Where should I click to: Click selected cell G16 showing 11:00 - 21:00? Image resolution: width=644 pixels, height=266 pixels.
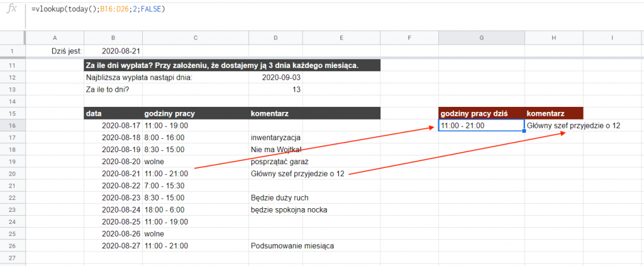click(481, 125)
